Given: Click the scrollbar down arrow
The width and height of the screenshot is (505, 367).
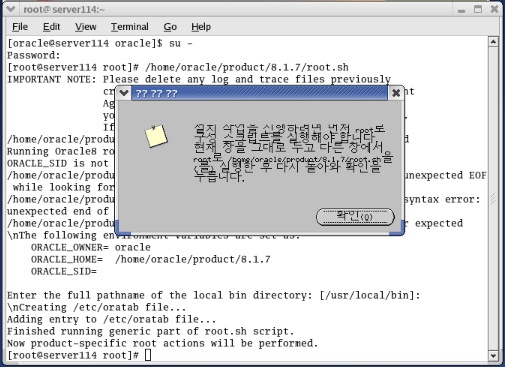Looking at the screenshot, I should tap(493, 356).
